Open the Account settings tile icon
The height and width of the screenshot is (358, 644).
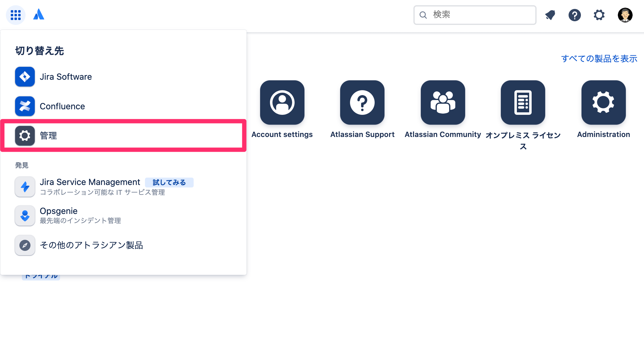click(x=282, y=103)
